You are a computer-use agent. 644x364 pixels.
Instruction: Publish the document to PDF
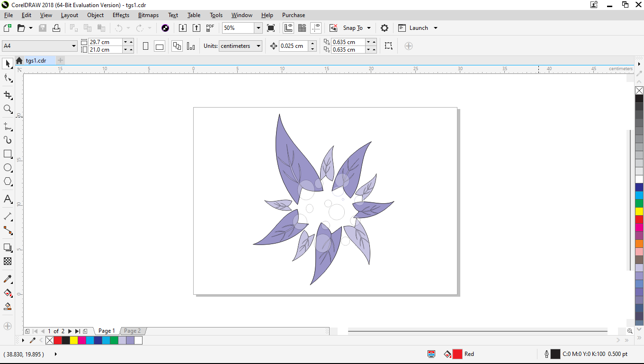210,28
